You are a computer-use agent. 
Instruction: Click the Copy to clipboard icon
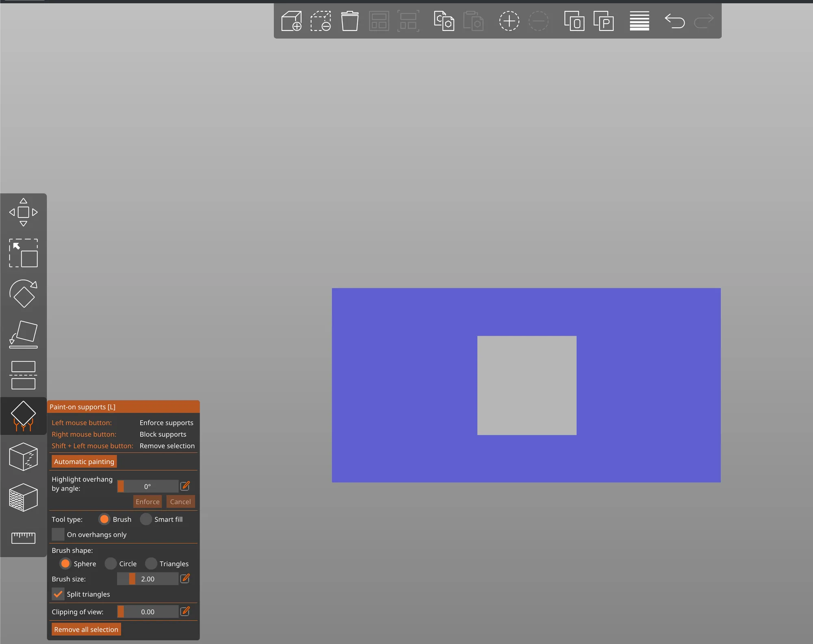(444, 21)
